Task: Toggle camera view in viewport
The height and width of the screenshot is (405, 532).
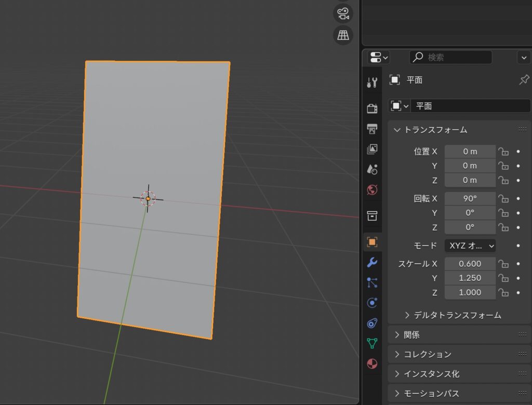Action: pos(343,14)
